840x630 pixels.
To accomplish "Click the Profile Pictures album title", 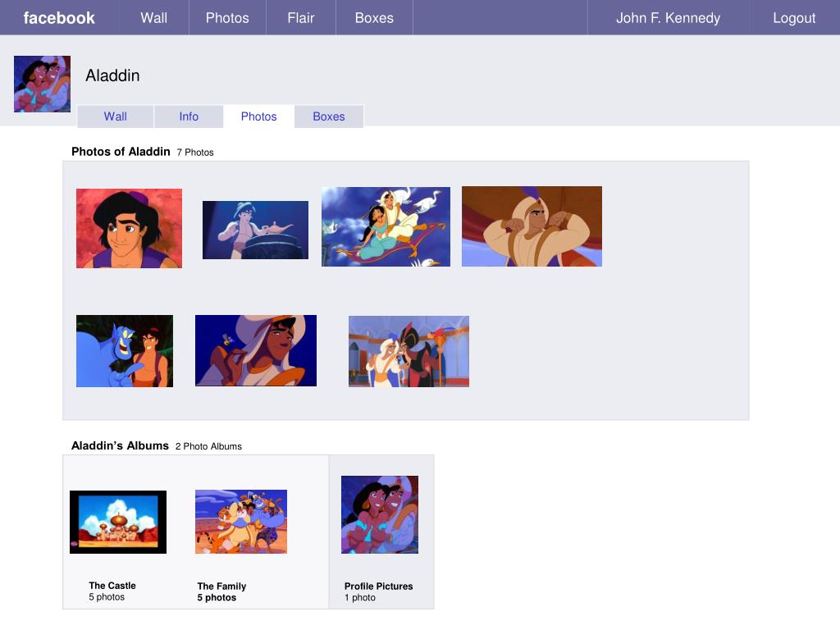I will pyautogui.click(x=378, y=586).
